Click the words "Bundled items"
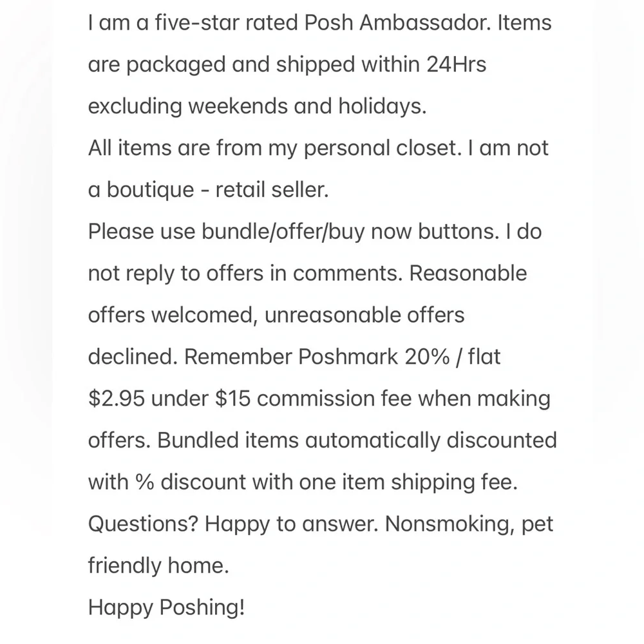 click(228, 440)
